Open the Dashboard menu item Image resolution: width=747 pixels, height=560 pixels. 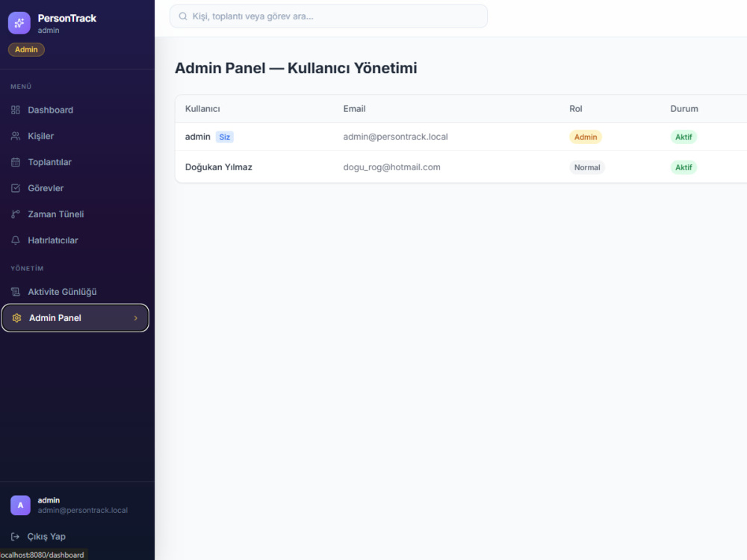pyautogui.click(x=75, y=110)
